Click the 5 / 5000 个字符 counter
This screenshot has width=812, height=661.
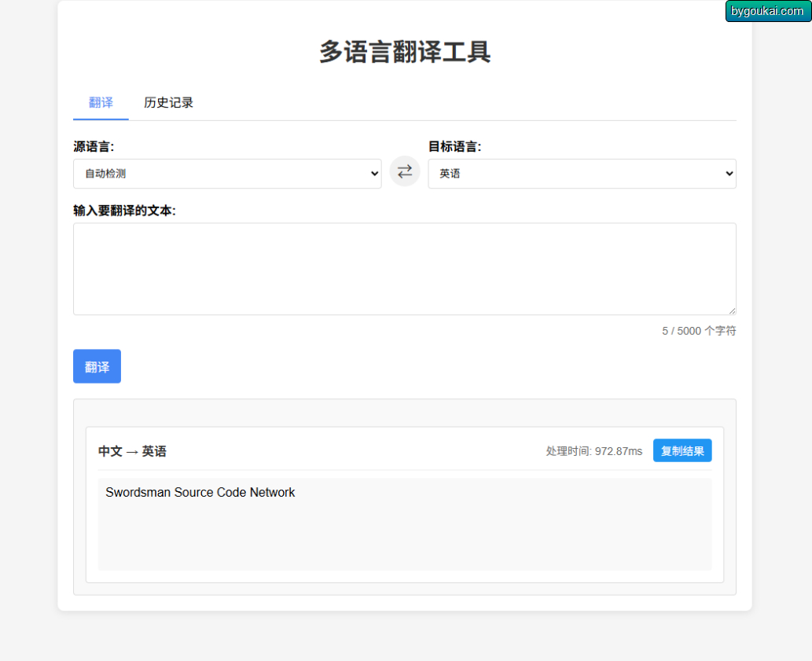tap(698, 331)
